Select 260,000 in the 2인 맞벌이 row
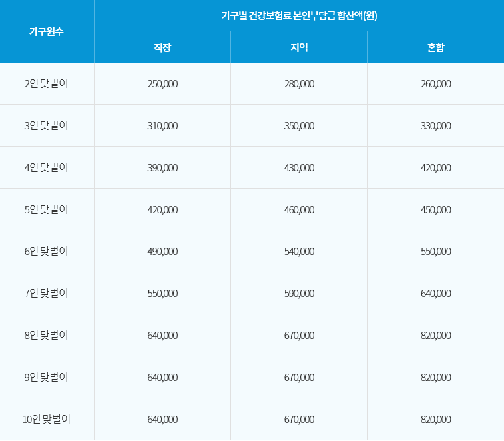This screenshot has width=504, height=441. [x=436, y=84]
